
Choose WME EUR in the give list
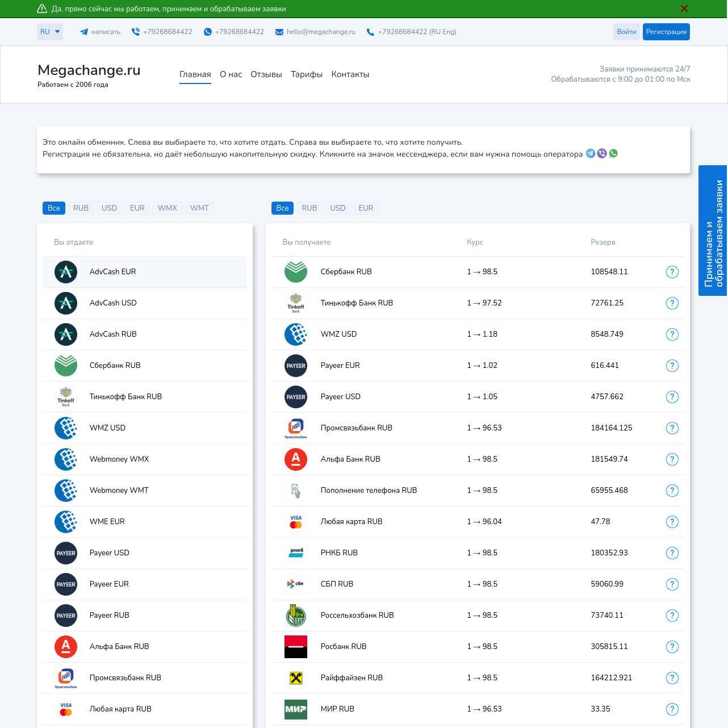tap(145, 522)
